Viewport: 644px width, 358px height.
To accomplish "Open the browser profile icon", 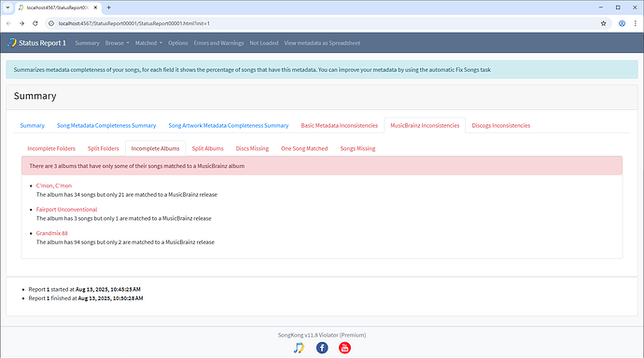I will pos(622,23).
